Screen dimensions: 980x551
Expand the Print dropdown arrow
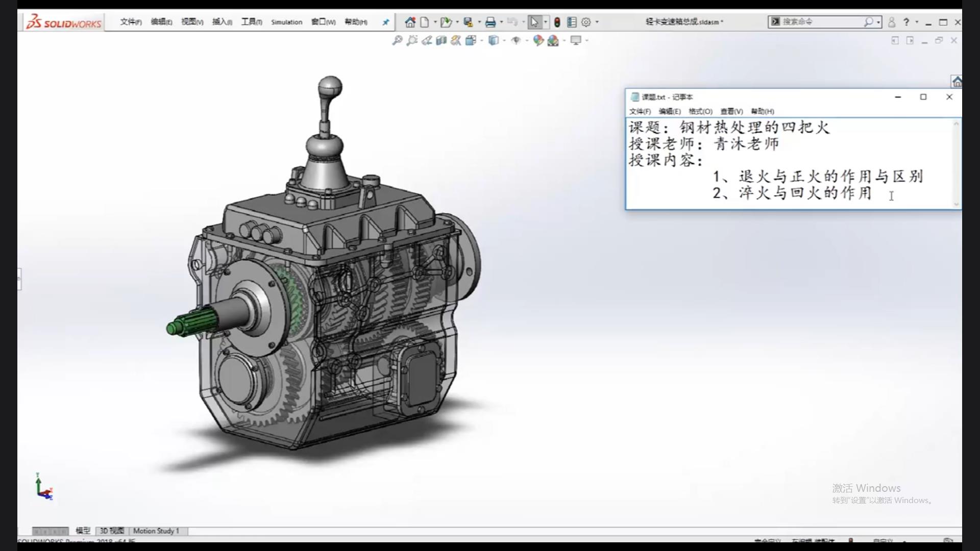501,22
